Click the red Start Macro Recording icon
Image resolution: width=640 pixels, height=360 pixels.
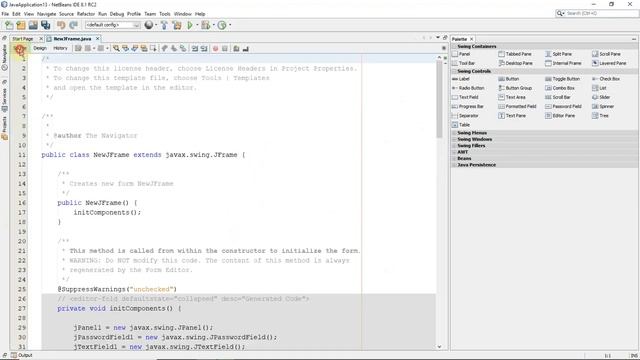216,49
